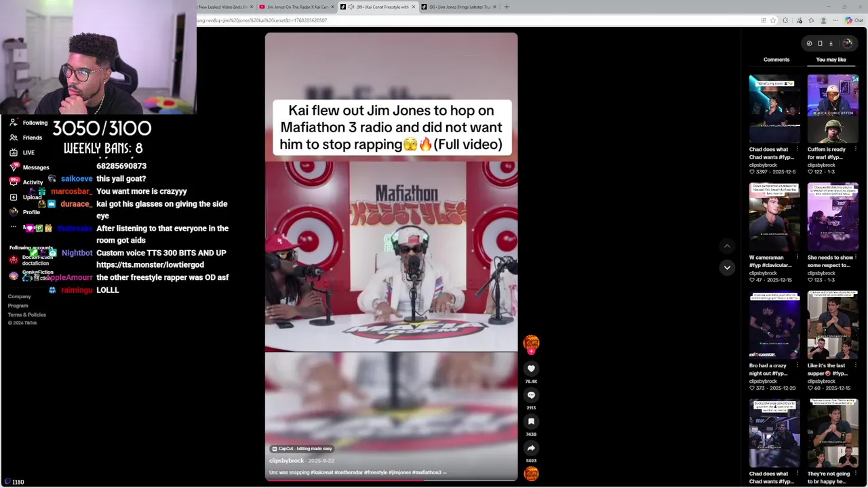Switch to 'New Leaked Video Ends' browser tab
The height and width of the screenshot is (488, 868).
pos(222,7)
